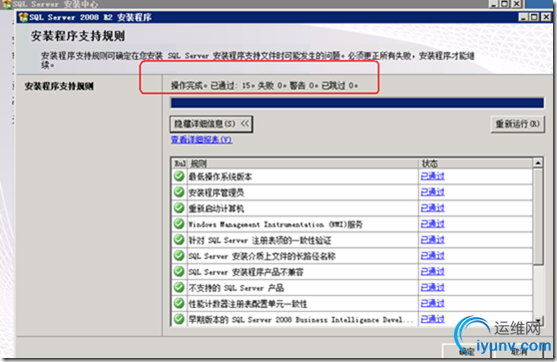Viewport: 557px width, 362px height.
Task: Close the background SQL Server 安装中心 window
Action: click(516, 4)
